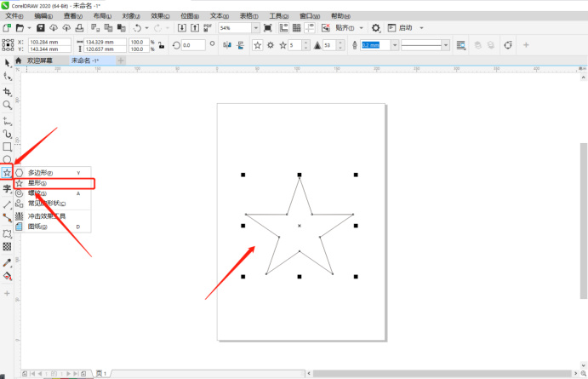The height and width of the screenshot is (379, 588).
Task: Select the Shape tool in the toolbox
Action: 7,76
